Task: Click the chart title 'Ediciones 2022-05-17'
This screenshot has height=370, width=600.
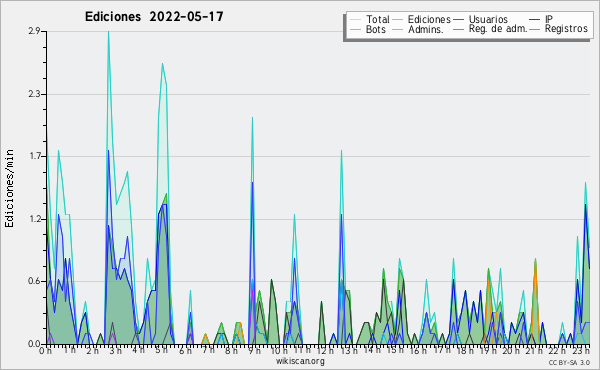Action: click(x=154, y=17)
